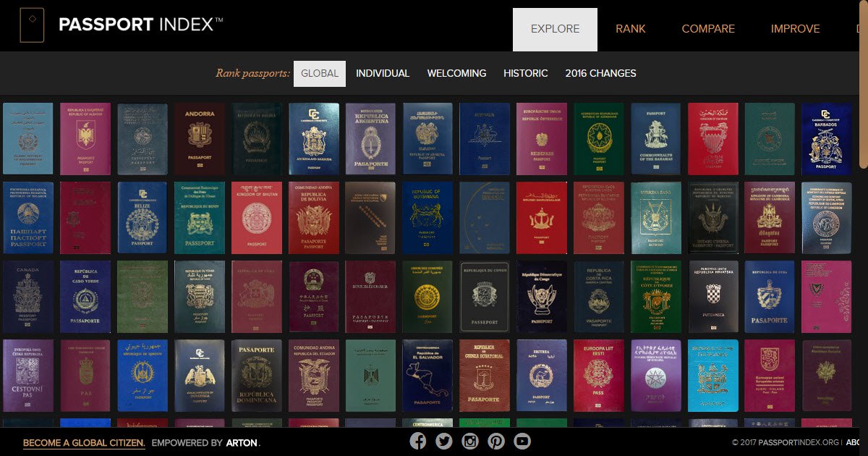Select the Republique du Benin passport
Screen dimensions: 868x456
tap(200, 218)
